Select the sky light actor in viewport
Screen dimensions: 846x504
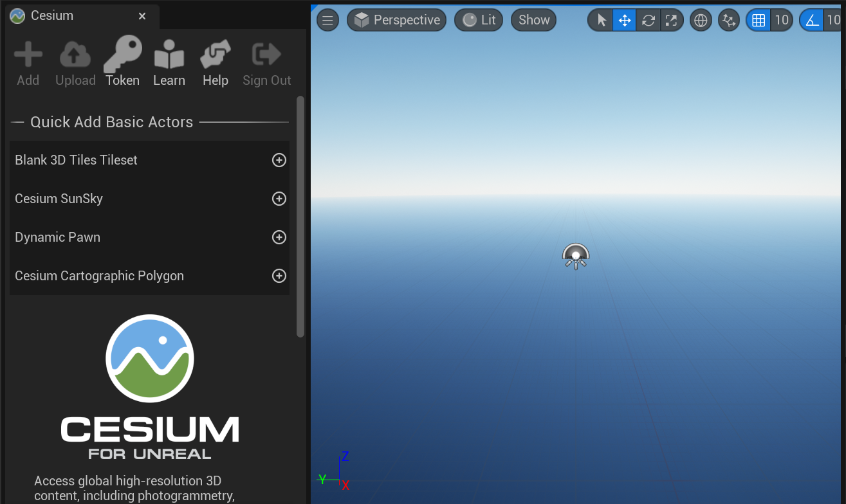pyautogui.click(x=576, y=256)
